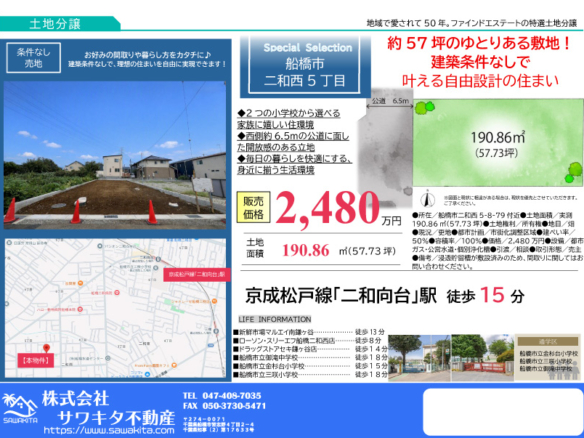Click the red 京成松戸線 station label on map
The height and width of the screenshot is (438, 584).
197,274
